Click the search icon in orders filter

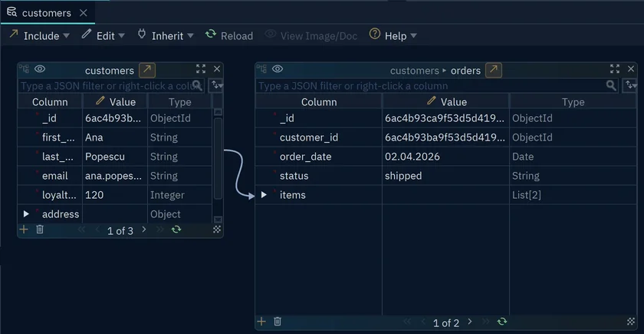pyautogui.click(x=612, y=85)
